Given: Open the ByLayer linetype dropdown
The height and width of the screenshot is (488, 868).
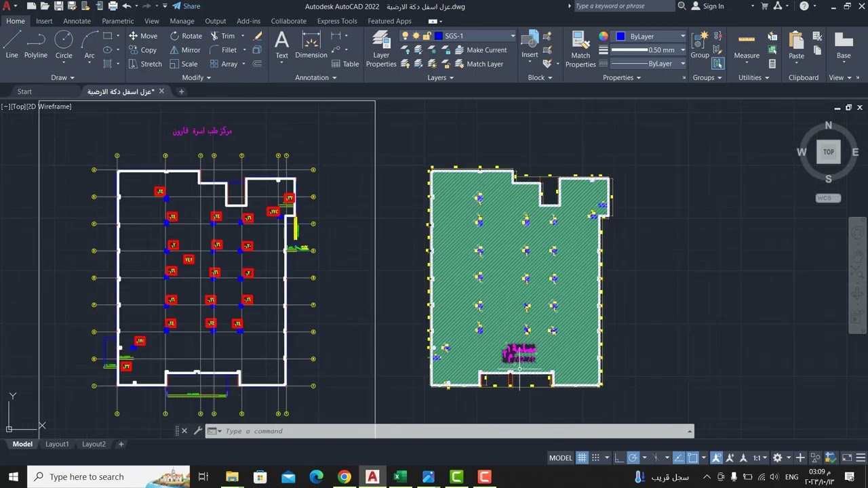Looking at the screenshot, I should tap(683, 64).
